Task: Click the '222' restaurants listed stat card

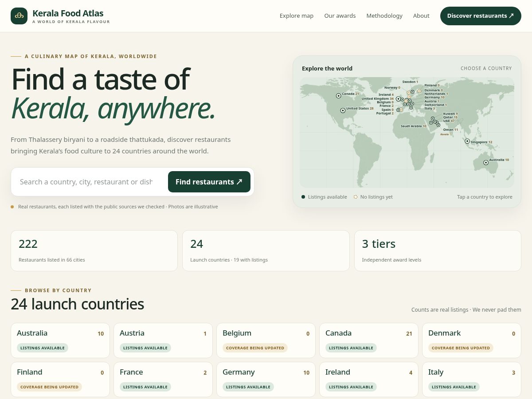Action: click(x=94, y=250)
